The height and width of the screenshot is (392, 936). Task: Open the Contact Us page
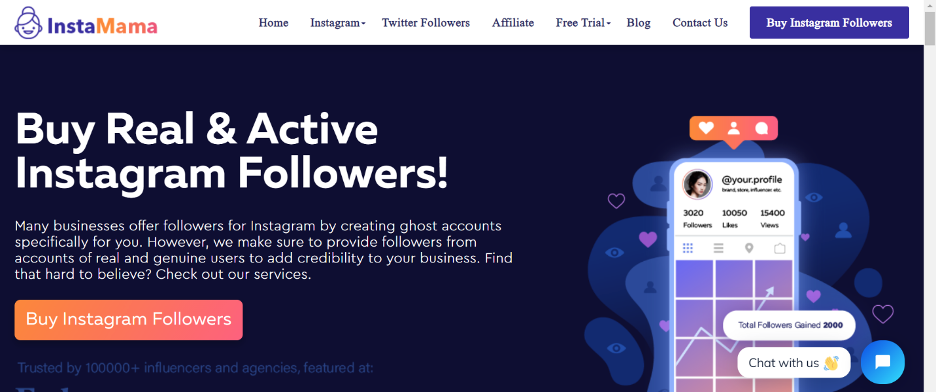tap(700, 23)
